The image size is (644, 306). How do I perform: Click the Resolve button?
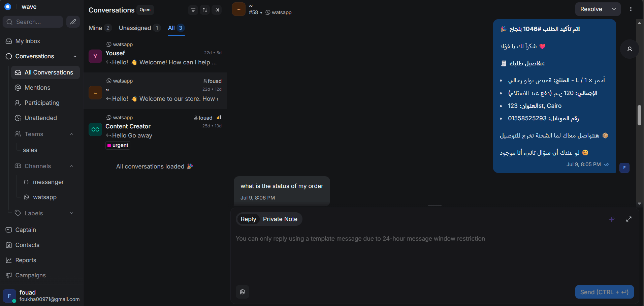(x=591, y=9)
